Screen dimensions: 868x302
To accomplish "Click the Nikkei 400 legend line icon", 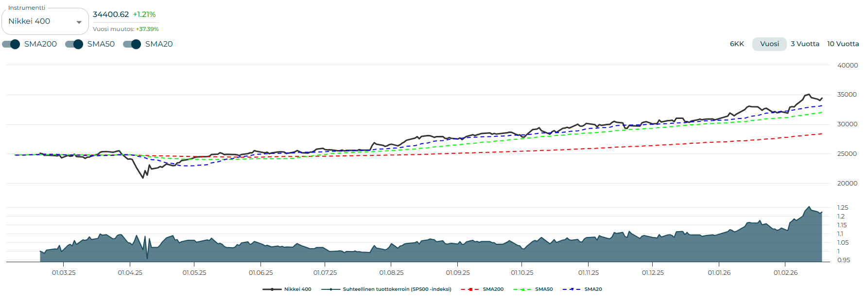I will [272, 289].
